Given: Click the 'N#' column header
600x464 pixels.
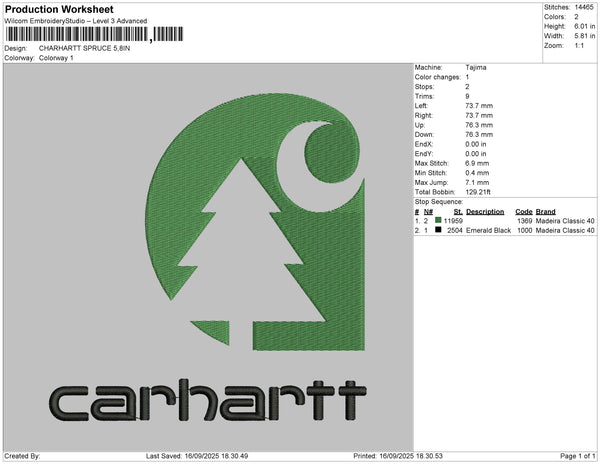Looking at the screenshot, I should 428,212.
